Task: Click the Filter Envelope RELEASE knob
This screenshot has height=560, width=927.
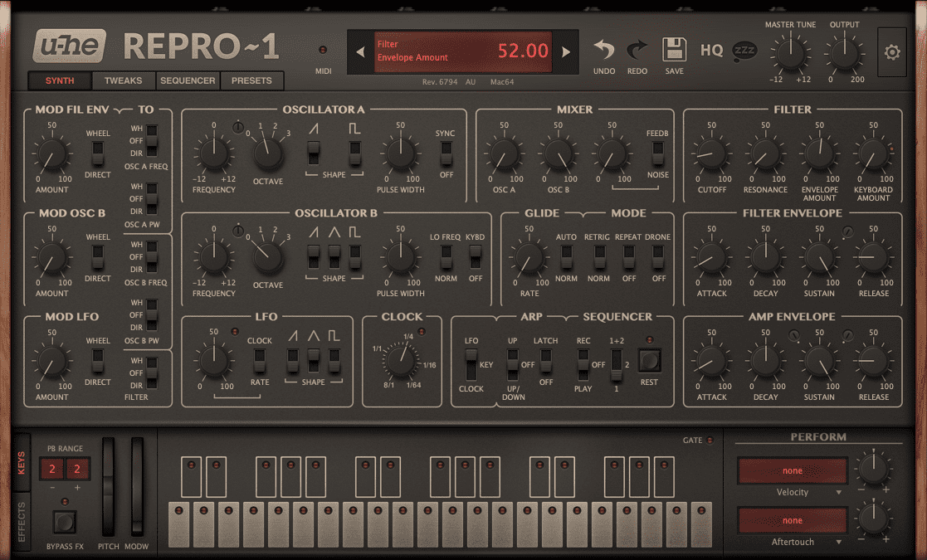Action: click(873, 257)
